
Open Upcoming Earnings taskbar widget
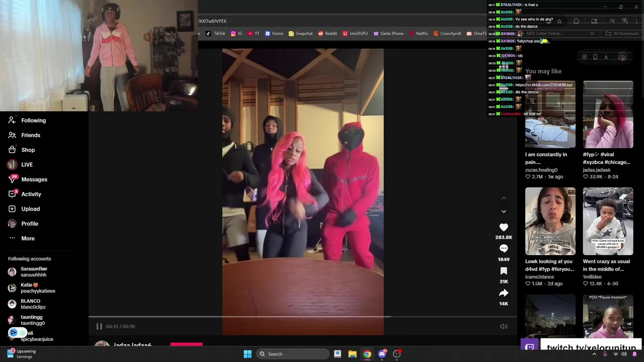(21, 354)
